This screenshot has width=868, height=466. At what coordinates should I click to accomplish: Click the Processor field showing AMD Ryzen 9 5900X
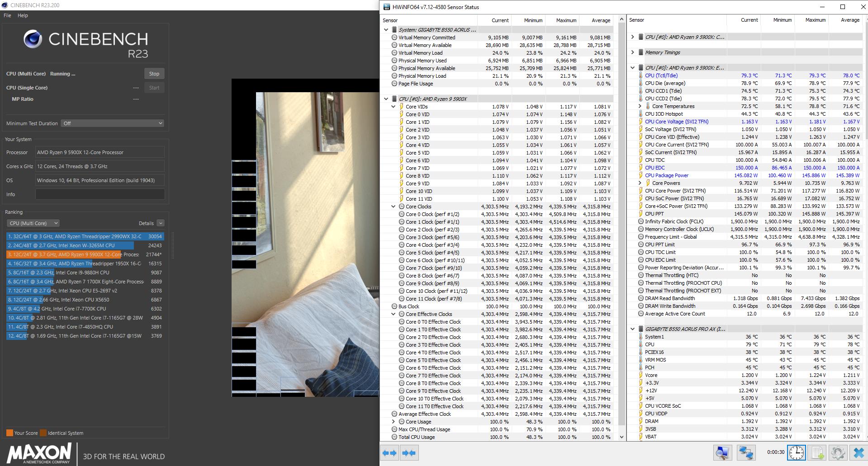[100, 152]
